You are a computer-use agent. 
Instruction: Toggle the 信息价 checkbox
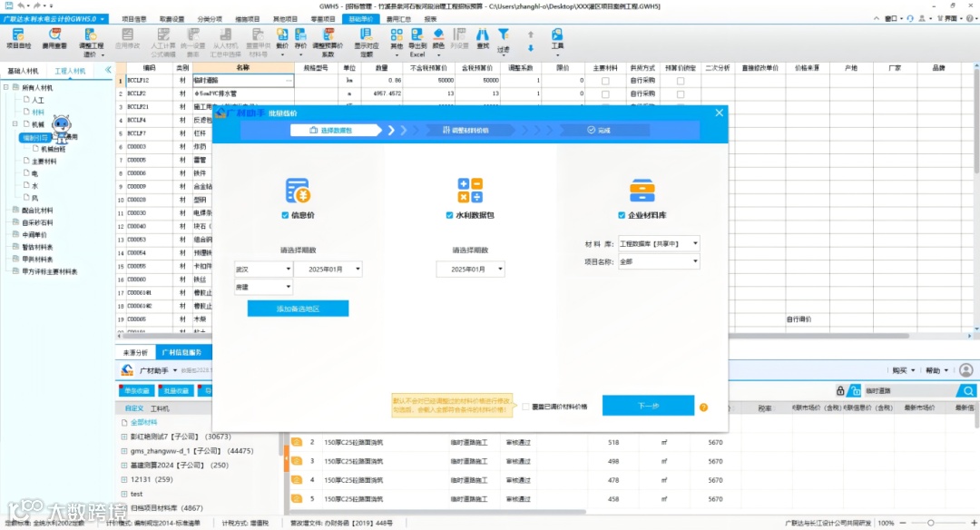[x=285, y=215]
